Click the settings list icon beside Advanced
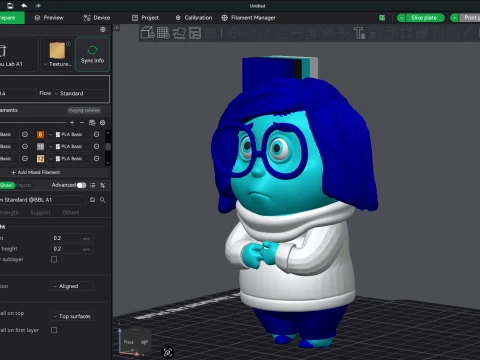 pyautogui.click(x=93, y=185)
